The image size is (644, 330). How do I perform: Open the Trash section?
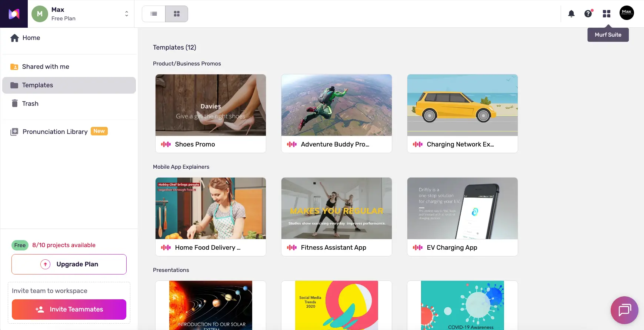point(30,104)
